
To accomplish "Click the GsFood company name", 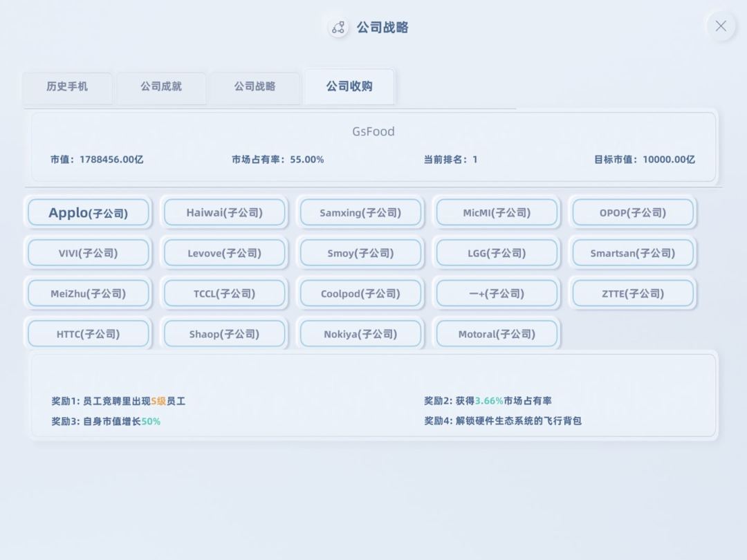I will [373, 131].
